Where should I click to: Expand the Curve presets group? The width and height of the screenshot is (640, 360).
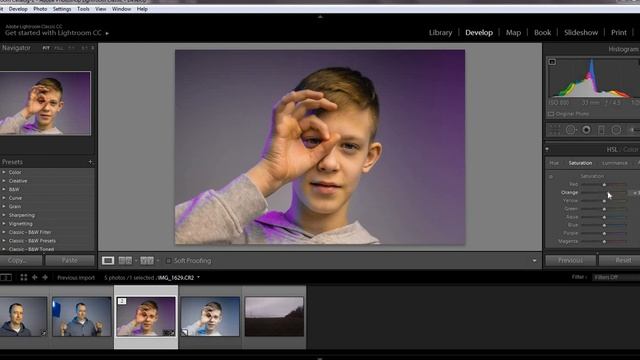(x=4, y=198)
